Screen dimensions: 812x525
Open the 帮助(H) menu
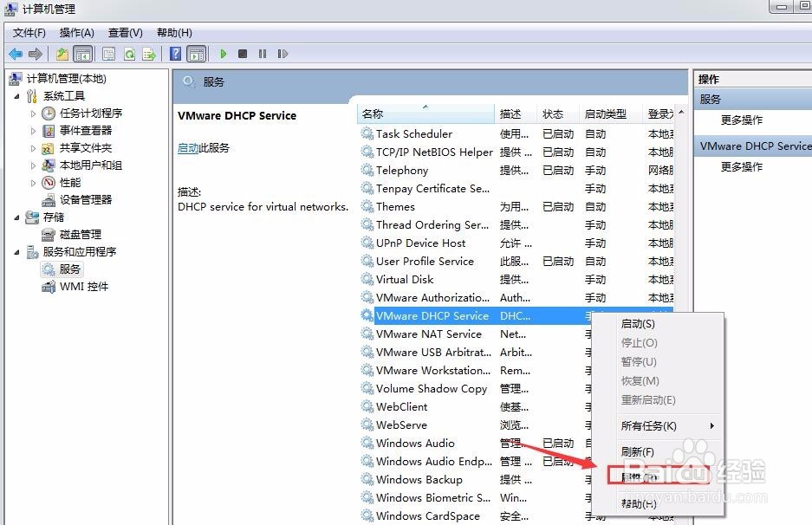[174, 33]
